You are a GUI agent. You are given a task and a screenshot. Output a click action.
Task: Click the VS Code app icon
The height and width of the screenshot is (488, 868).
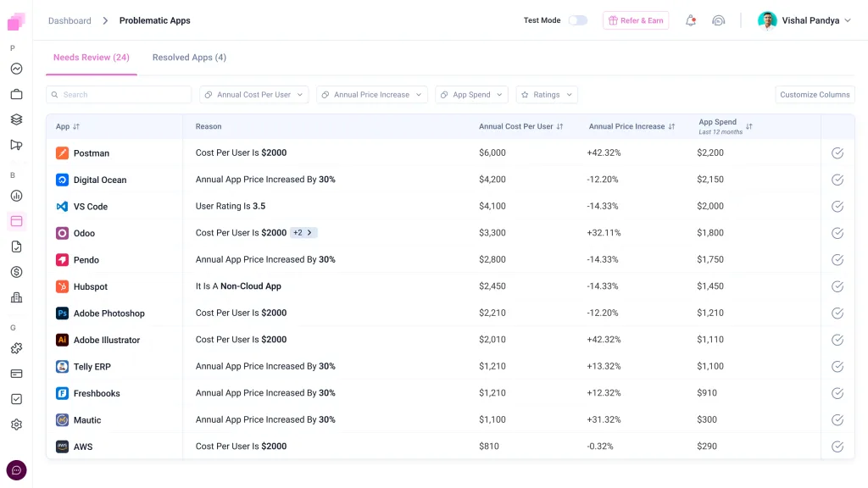click(x=62, y=207)
